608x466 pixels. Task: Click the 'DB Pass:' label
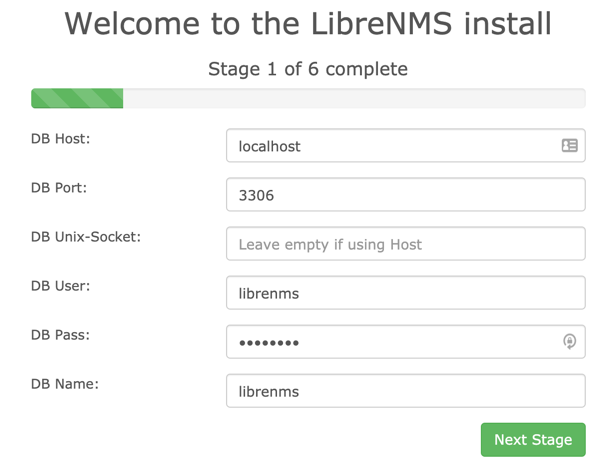(x=60, y=335)
